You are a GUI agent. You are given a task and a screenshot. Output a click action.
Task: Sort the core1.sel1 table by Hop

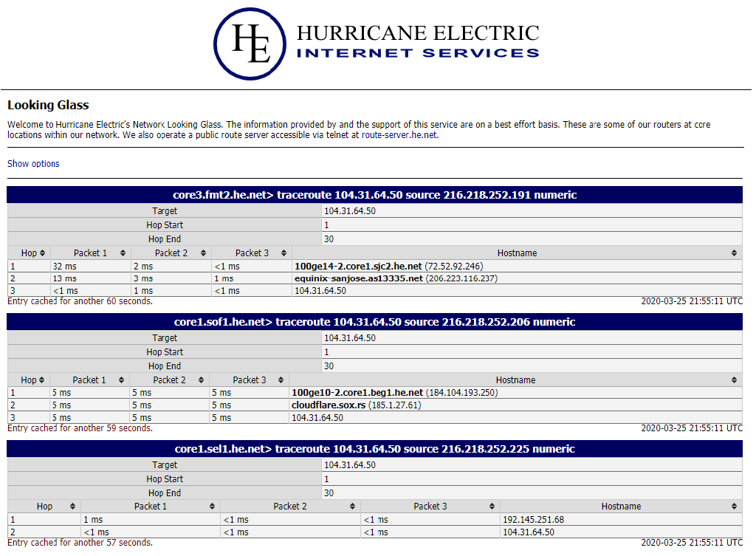click(44, 507)
